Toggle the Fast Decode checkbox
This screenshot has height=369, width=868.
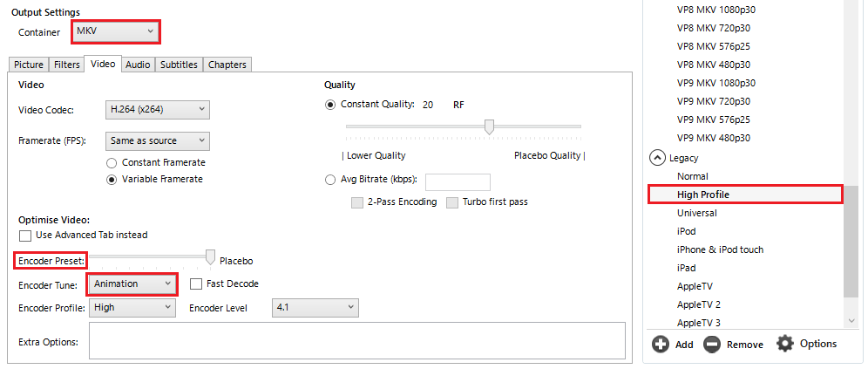(x=196, y=284)
